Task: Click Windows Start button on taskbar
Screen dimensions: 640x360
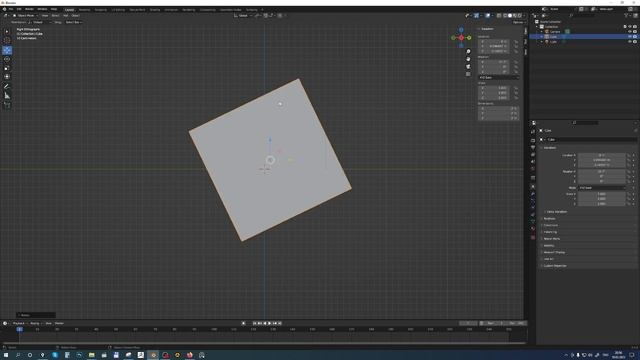Action: (6, 355)
